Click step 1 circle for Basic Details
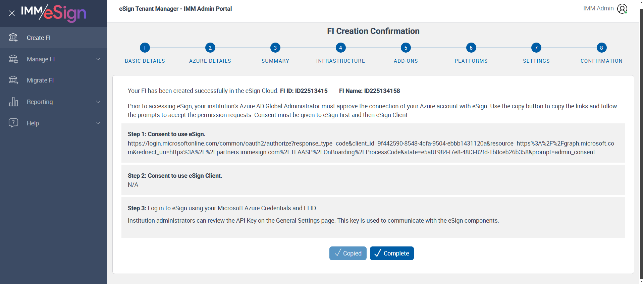The image size is (644, 284). tap(145, 48)
